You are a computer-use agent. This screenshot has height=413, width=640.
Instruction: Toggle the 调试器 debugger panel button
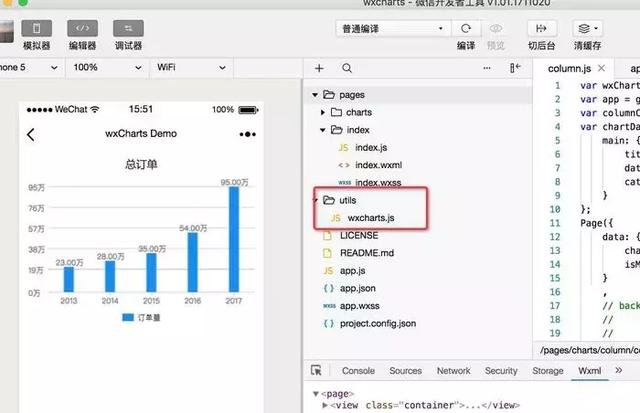[128, 29]
